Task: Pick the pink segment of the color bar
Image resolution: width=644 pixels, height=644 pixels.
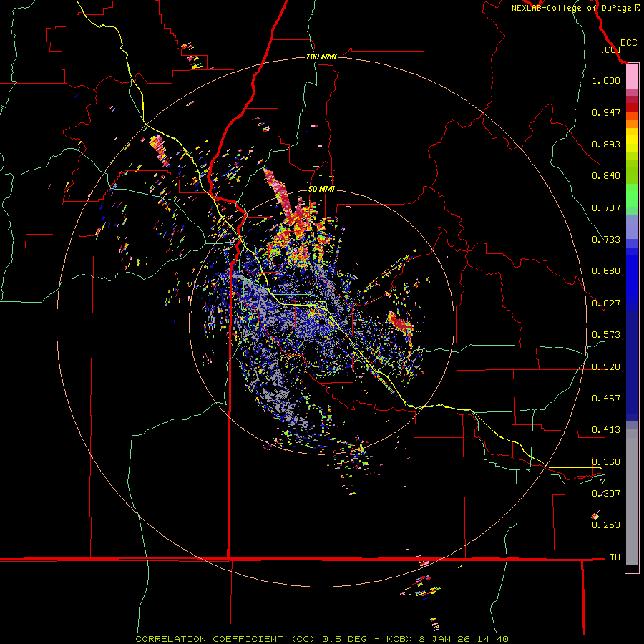Action: pos(632,77)
